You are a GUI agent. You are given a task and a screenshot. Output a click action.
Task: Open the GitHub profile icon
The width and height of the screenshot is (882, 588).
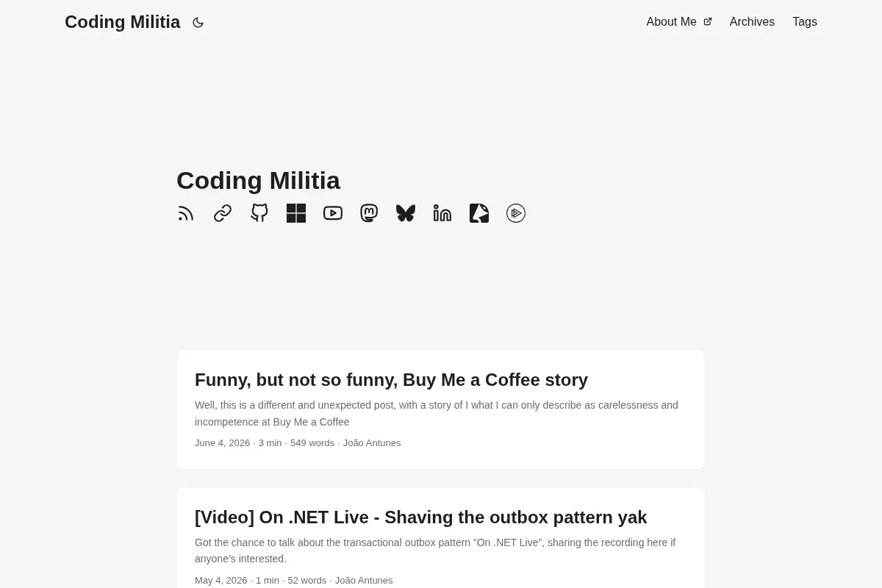click(x=259, y=213)
